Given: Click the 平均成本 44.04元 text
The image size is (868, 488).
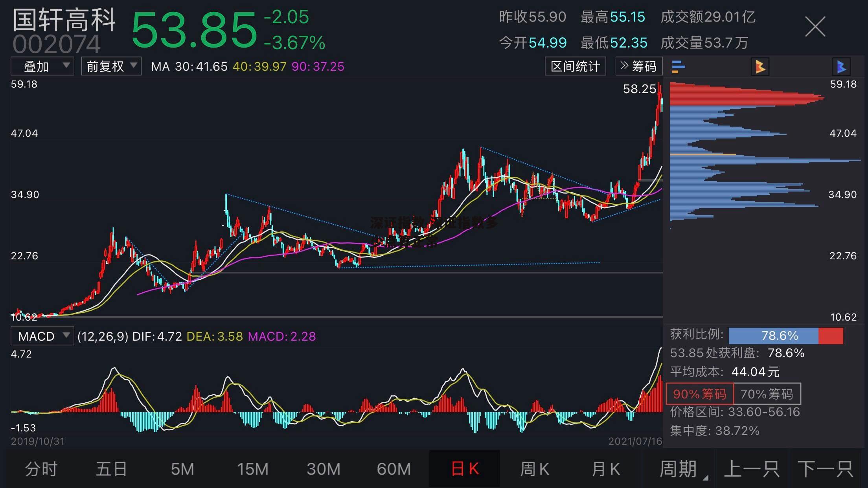Looking at the screenshot, I should 725,372.
